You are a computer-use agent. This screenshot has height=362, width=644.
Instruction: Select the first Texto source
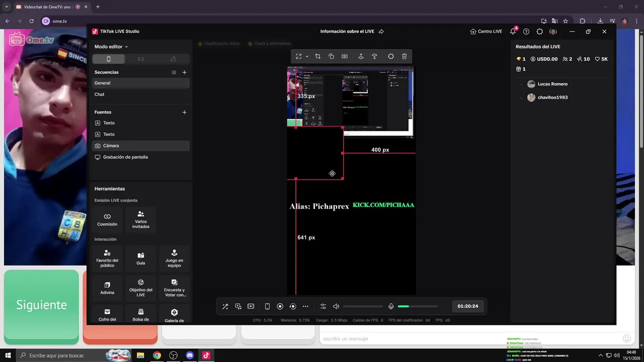[x=141, y=123]
